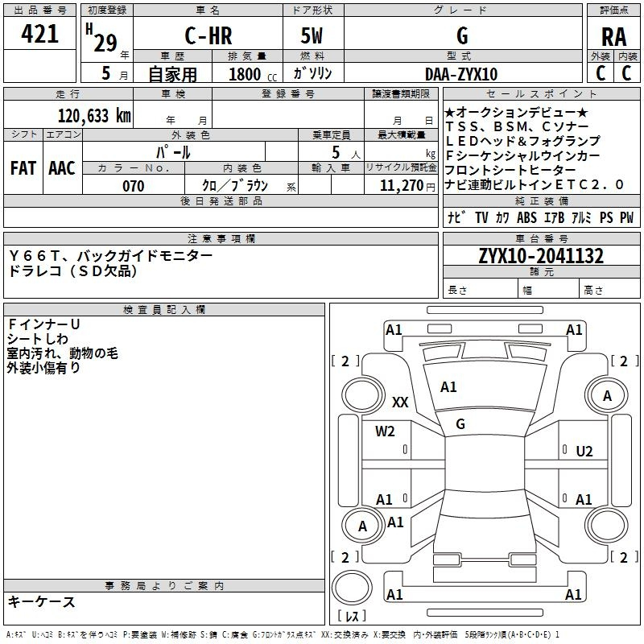The width and height of the screenshot is (644, 644).
Task: Select the キーケース office notice
Action: point(42,601)
